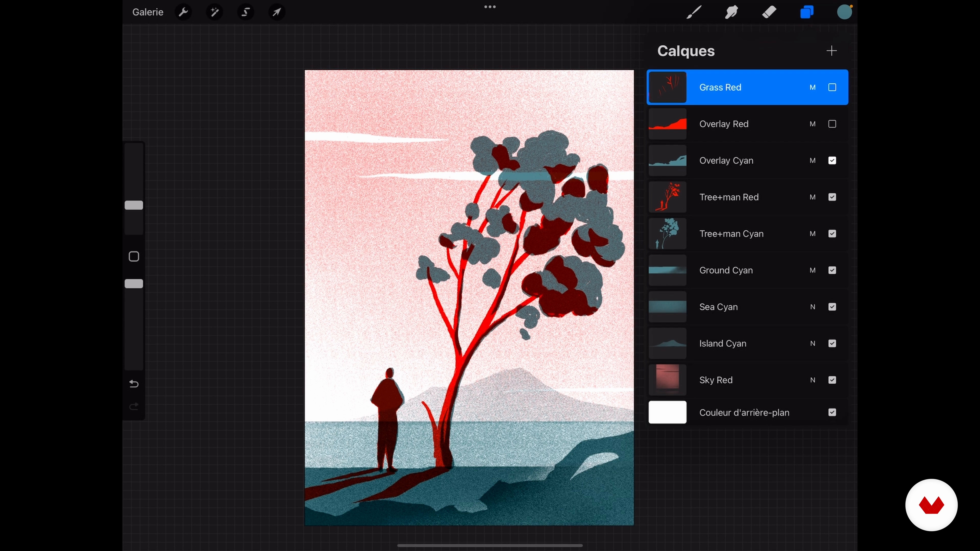
Task: Click the 'Overlay Cyan' layer name
Action: [726, 160]
